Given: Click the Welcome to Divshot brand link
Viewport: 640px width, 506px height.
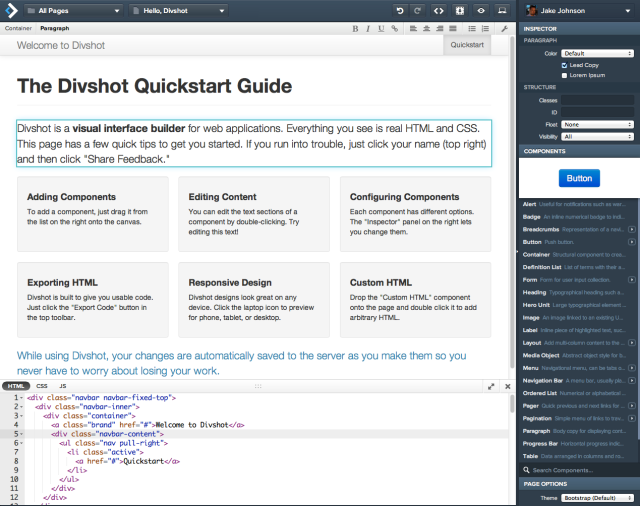Looking at the screenshot, I should tap(61, 45).
